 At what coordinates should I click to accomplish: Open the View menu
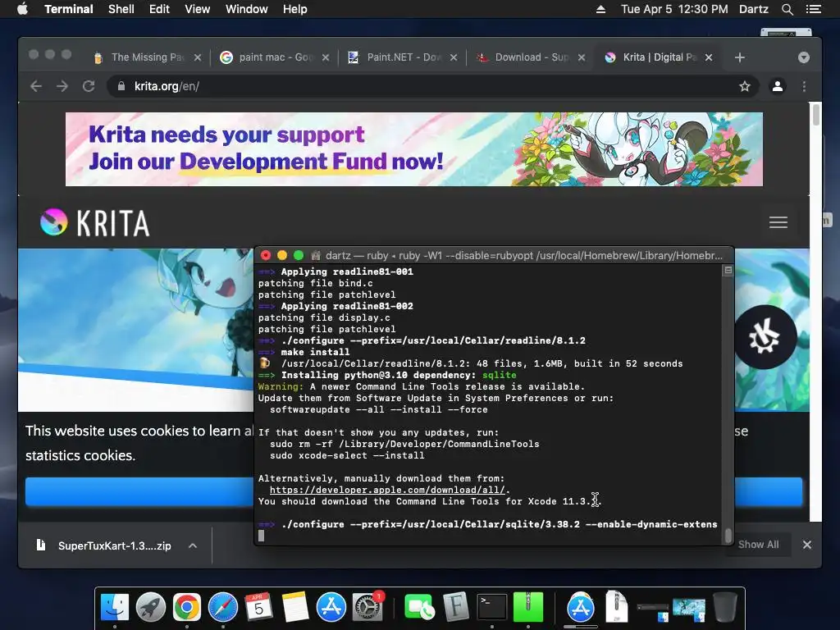[197, 9]
